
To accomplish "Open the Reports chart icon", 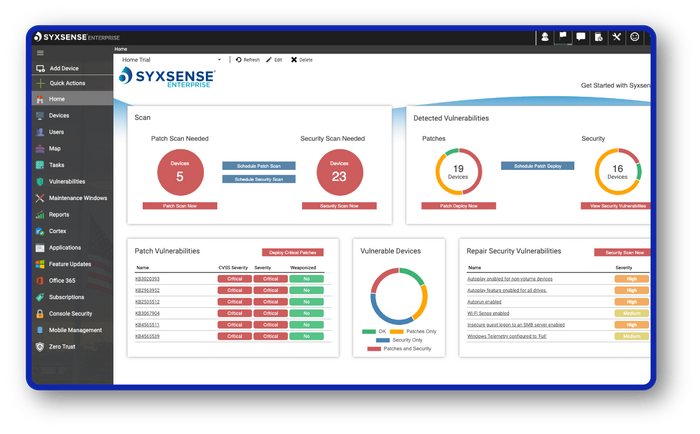I will 40,215.
